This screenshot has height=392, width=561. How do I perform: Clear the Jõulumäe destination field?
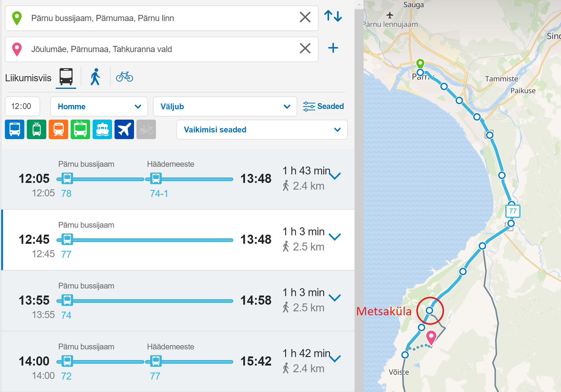click(305, 48)
